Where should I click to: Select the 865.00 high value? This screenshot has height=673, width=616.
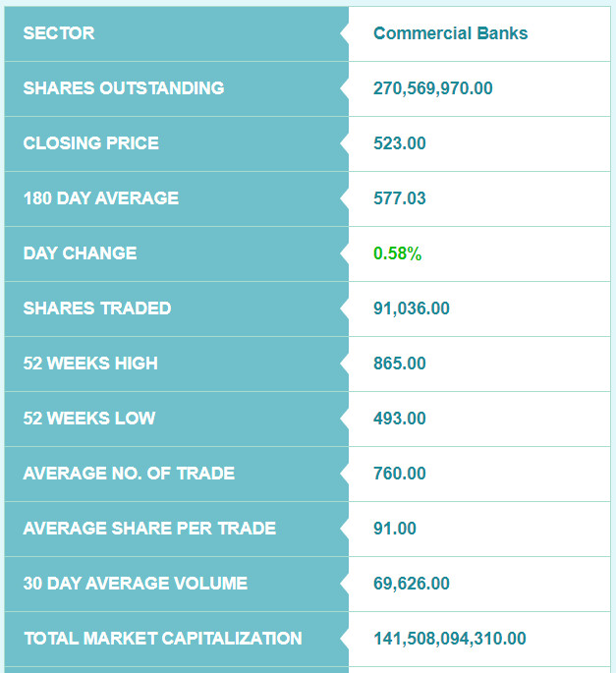click(x=399, y=364)
